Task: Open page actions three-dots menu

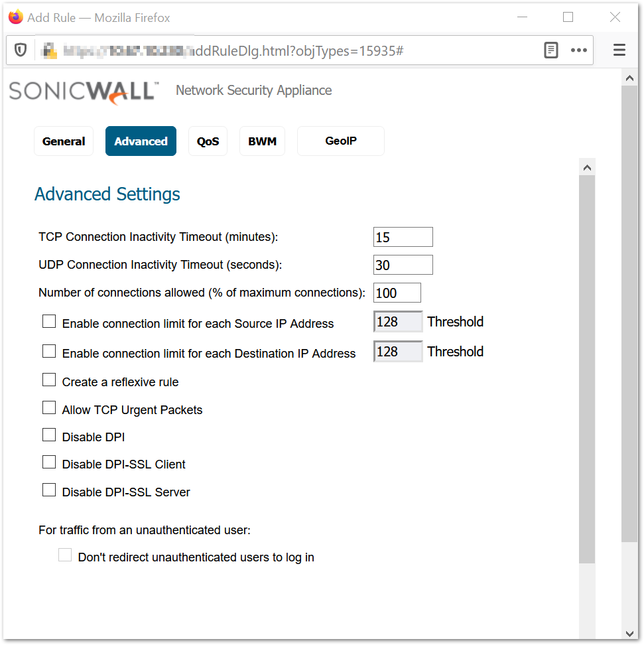Action: [578, 50]
